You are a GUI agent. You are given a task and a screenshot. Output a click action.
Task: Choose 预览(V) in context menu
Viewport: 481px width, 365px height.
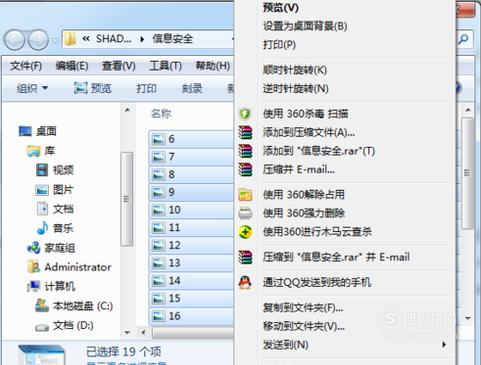point(345,7)
